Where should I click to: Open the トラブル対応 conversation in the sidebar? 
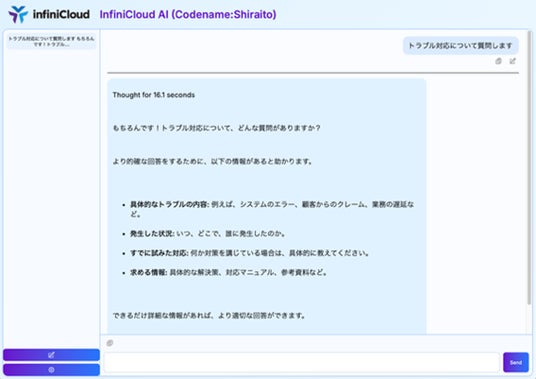[51, 41]
